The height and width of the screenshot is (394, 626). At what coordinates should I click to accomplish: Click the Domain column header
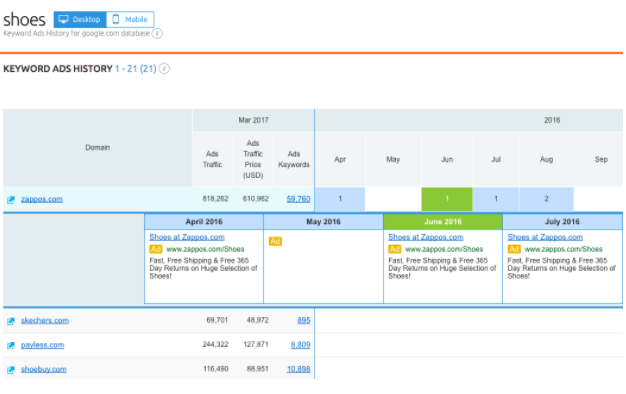97,148
